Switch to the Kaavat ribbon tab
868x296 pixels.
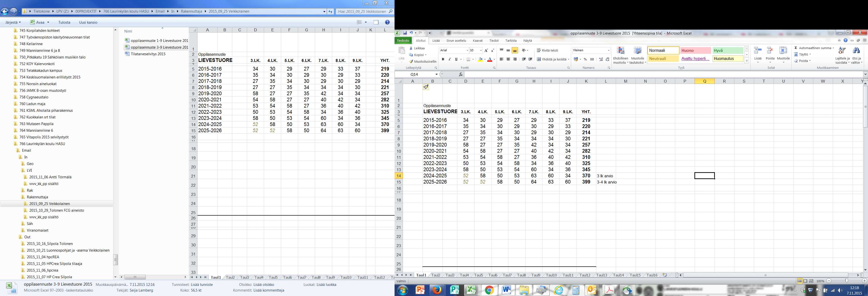click(477, 40)
